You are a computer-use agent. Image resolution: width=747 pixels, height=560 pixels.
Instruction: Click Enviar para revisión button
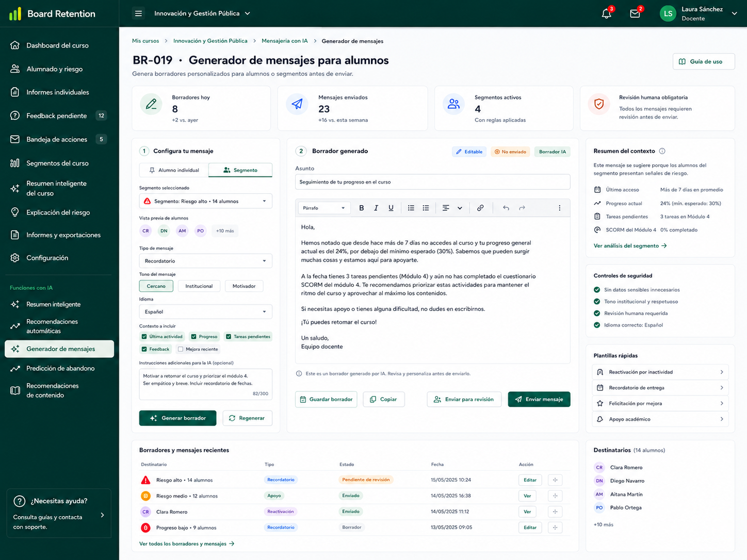tap(464, 399)
